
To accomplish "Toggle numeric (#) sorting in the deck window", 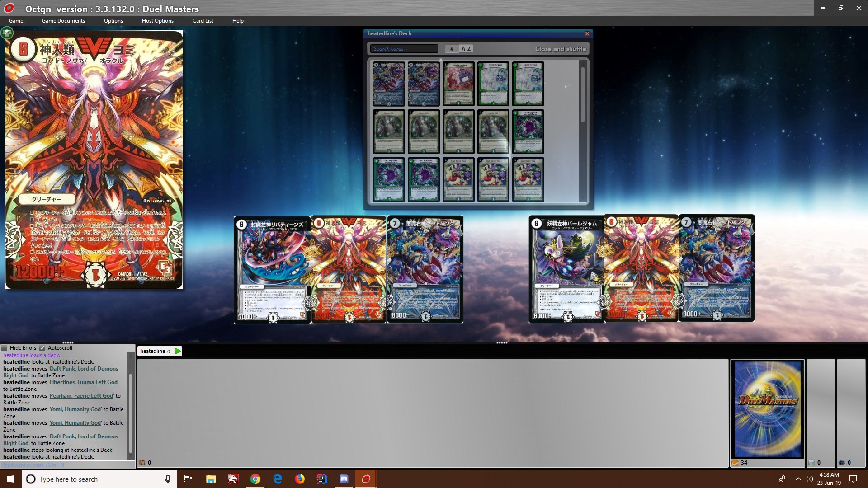I will [x=452, y=48].
